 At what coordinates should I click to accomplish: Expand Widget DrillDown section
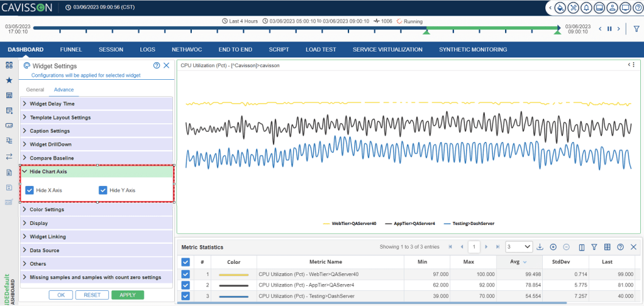96,145
